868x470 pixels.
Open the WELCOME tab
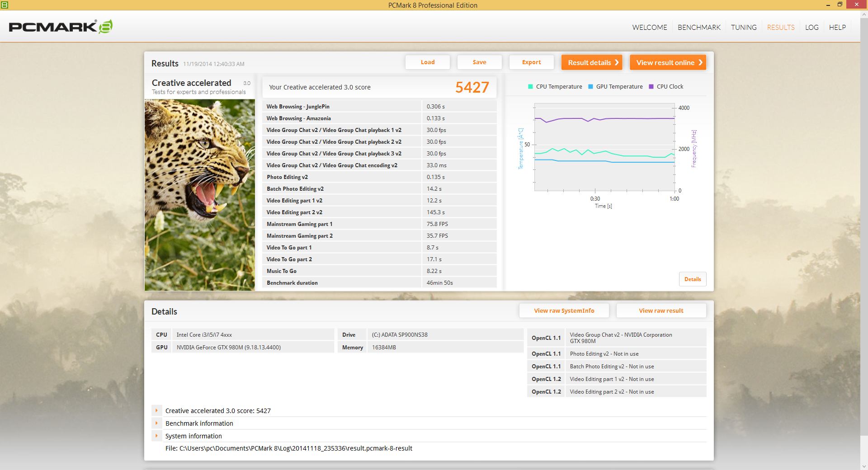650,28
